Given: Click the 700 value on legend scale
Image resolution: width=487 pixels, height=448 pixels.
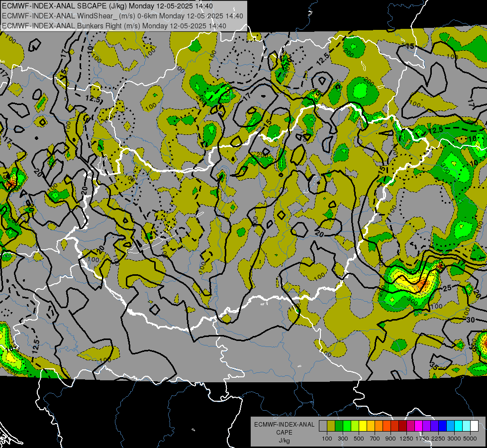Looking at the screenshot, I should 375,439.
